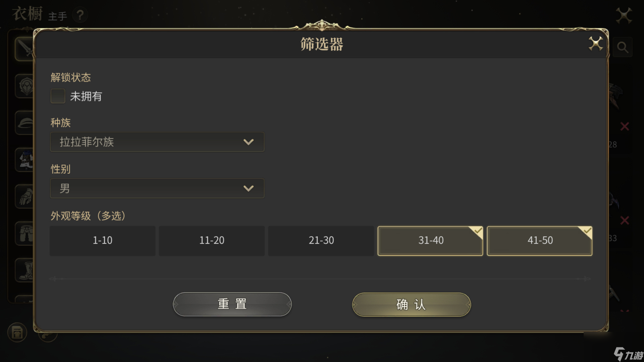Open the question mark help icon
Viewport: 644px width, 362px height.
pyautogui.click(x=80, y=15)
